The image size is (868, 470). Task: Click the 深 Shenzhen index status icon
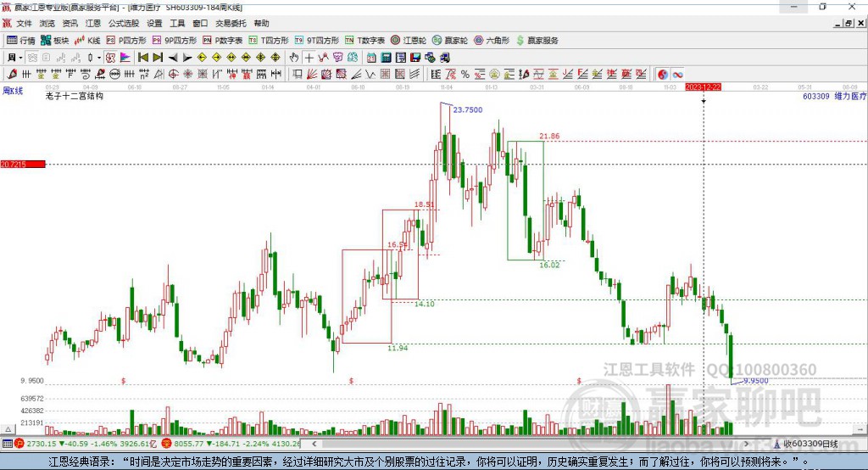167,444
